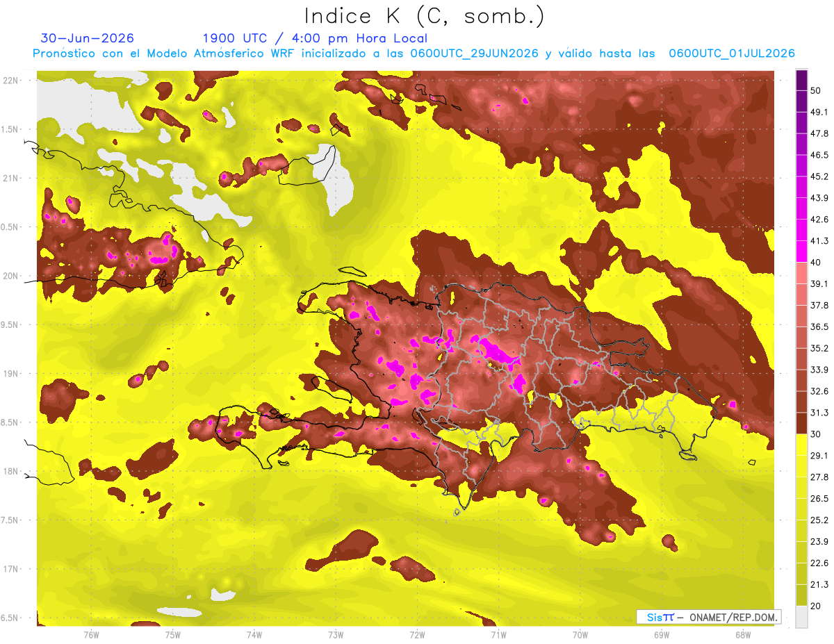This screenshot has width=834, height=644.
Task: Click the color scale value "46.5"
Action: pos(819,155)
